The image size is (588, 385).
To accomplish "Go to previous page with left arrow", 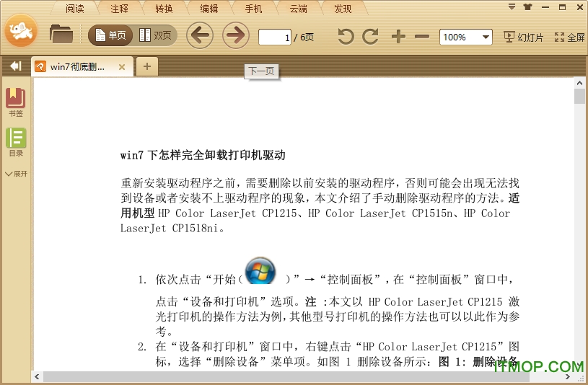I will coord(200,35).
